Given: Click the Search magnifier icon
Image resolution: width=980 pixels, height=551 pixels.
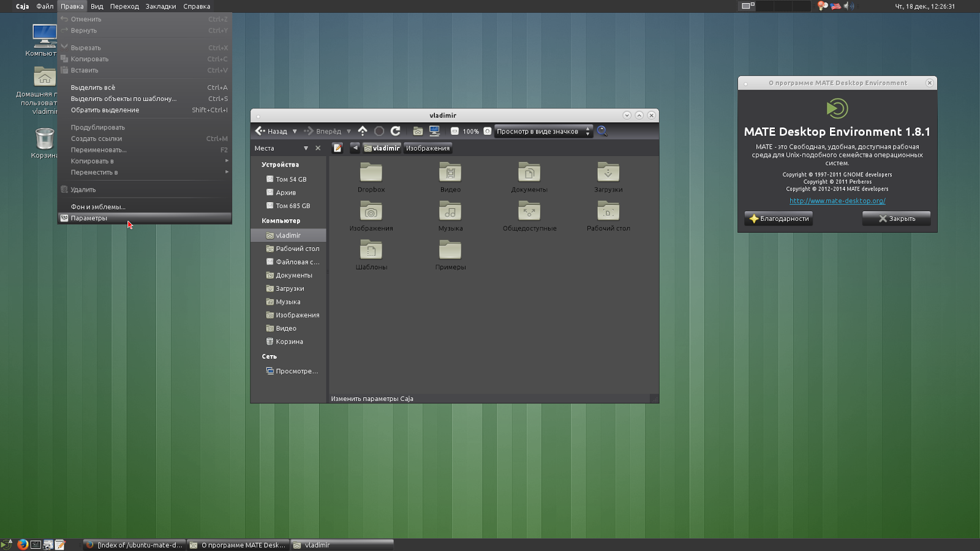Looking at the screenshot, I should coord(602,131).
